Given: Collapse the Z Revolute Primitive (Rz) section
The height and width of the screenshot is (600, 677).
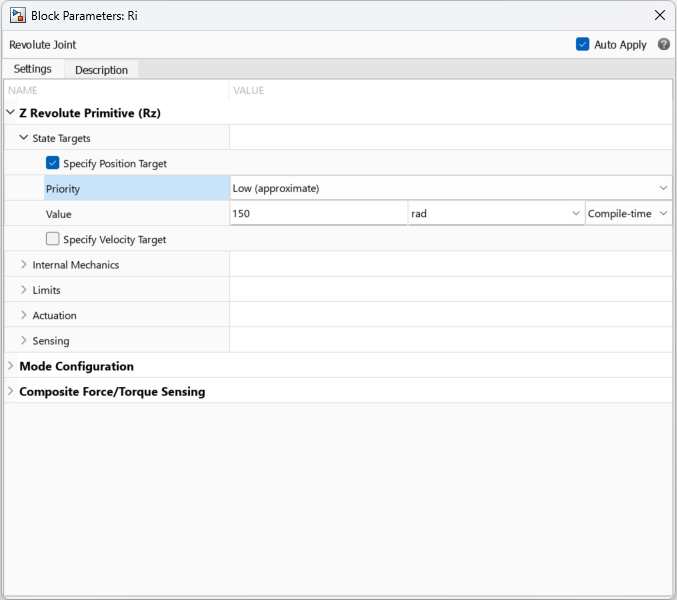Looking at the screenshot, I should tap(10, 113).
